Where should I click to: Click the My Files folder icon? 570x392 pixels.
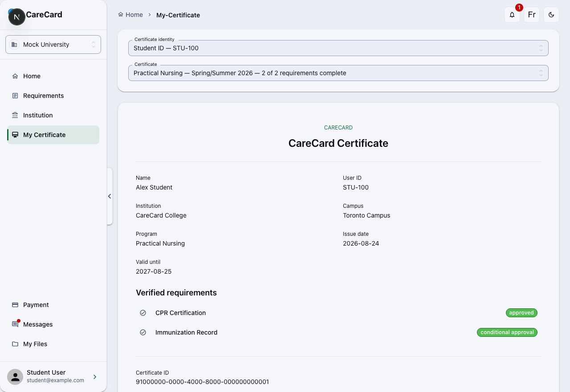(15, 344)
